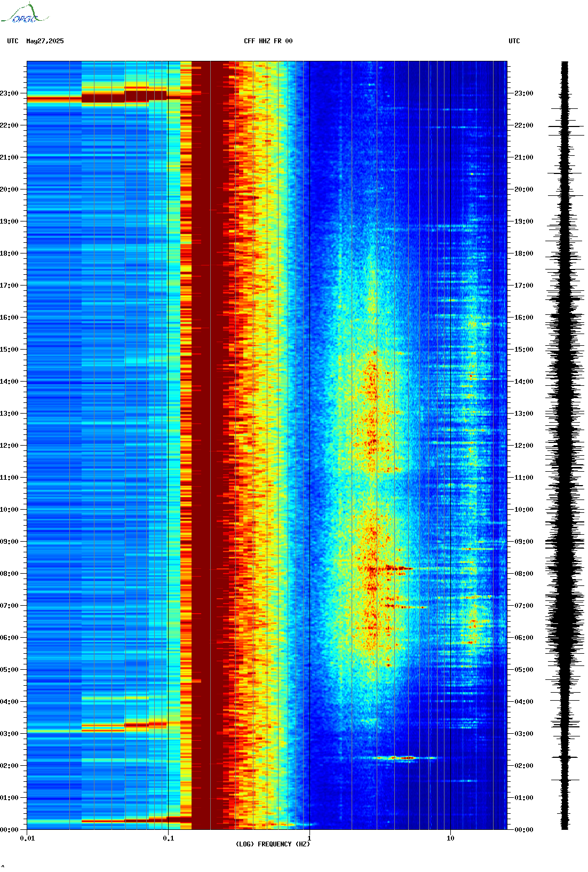The image size is (588, 872).
Task: Click the right-axis 21:00 time label
Action: click(524, 157)
